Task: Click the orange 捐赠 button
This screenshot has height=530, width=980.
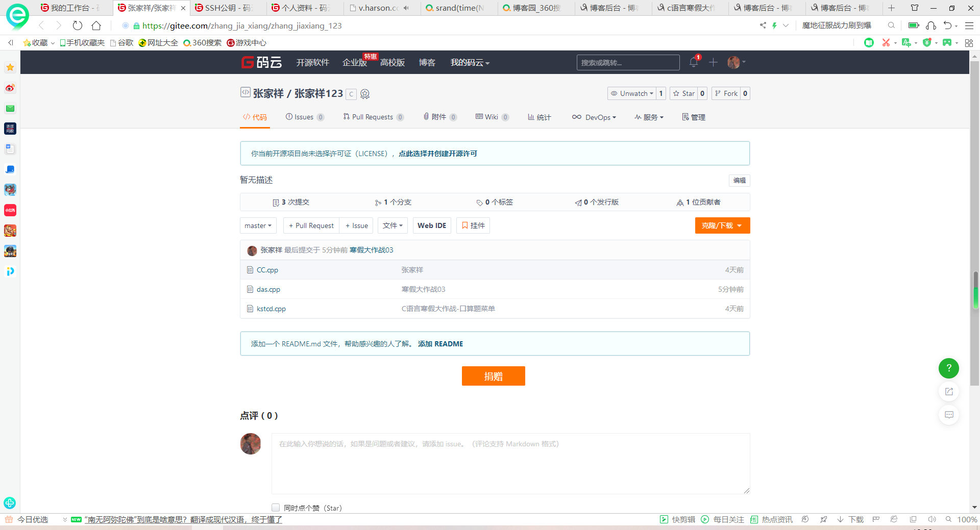Action: pyautogui.click(x=493, y=376)
